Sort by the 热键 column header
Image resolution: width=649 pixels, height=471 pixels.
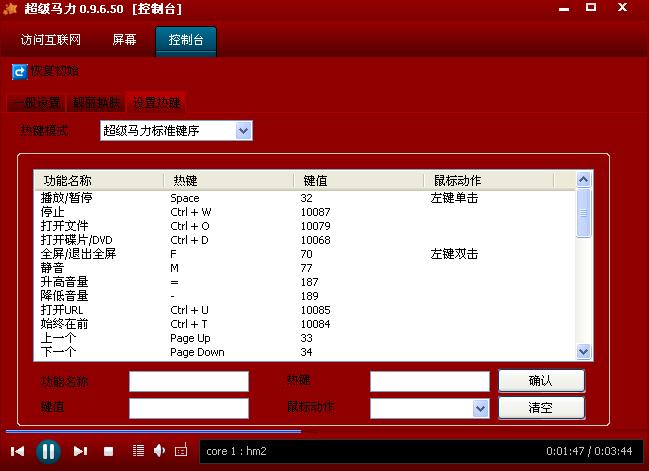click(x=229, y=180)
